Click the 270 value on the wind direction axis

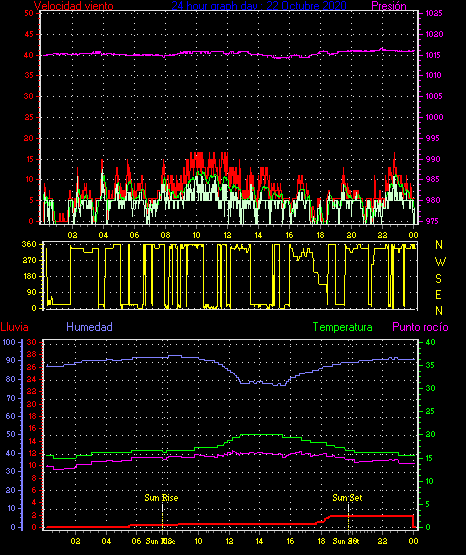[29, 260]
